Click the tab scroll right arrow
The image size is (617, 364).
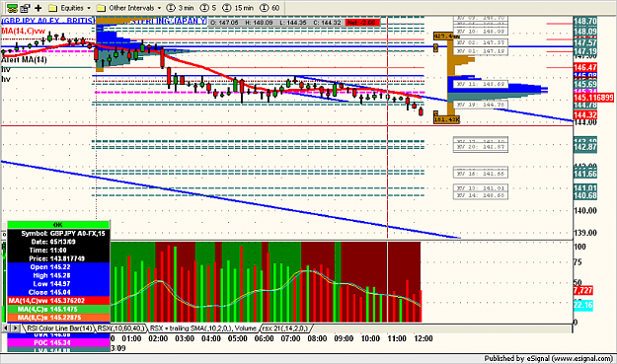click(x=16, y=328)
